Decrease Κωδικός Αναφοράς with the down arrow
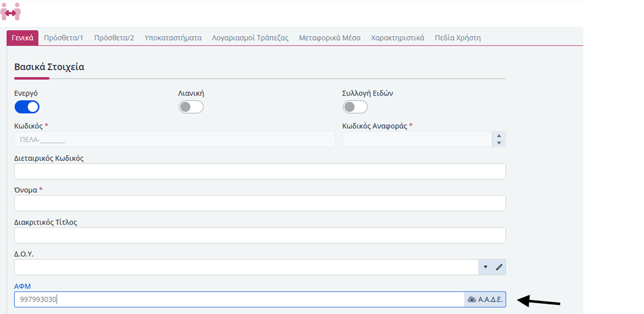The width and height of the screenshot is (644, 314). [x=499, y=143]
